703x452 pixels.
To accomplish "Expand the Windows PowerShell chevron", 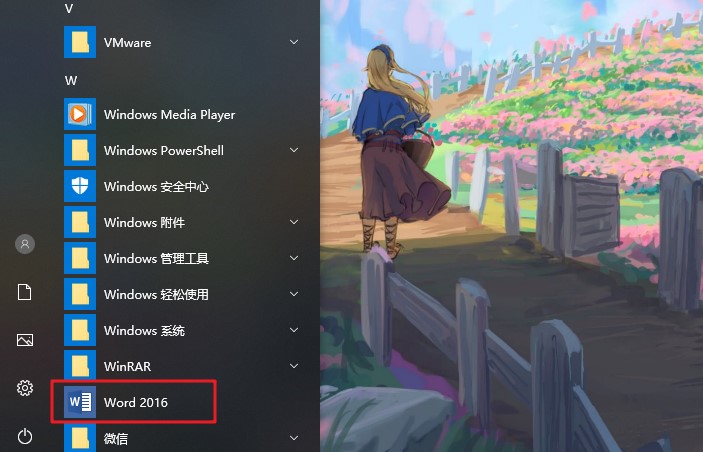I will pos(294,150).
